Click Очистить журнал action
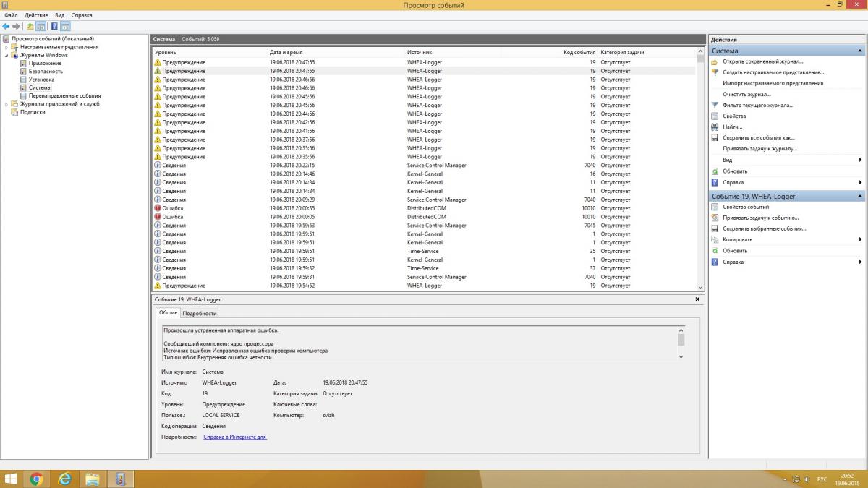Screen dimensions: 868x488 [746, 95]
